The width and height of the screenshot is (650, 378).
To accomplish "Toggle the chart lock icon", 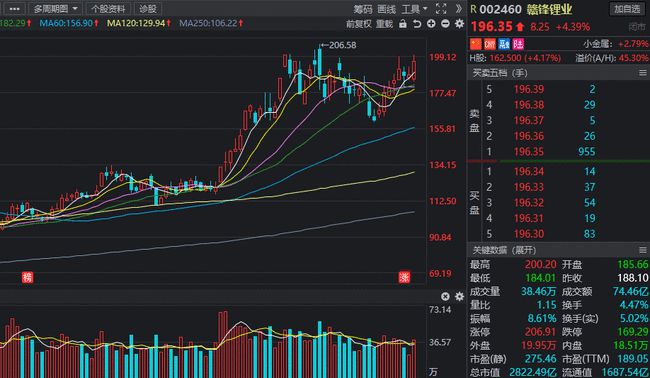I will (403, 24).
